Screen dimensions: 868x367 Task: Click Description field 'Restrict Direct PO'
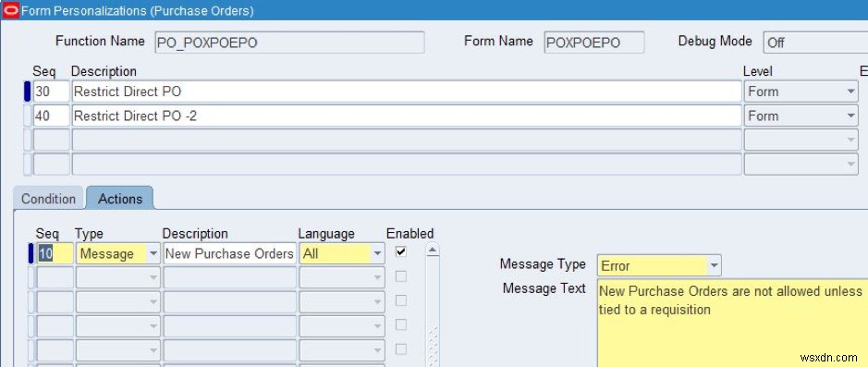pos(407,92)
